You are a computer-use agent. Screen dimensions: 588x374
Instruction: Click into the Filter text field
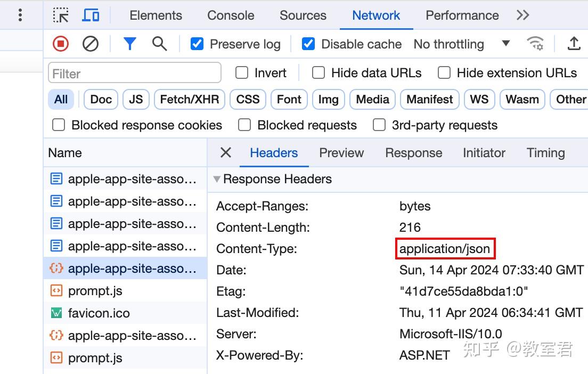click(135, 73)
